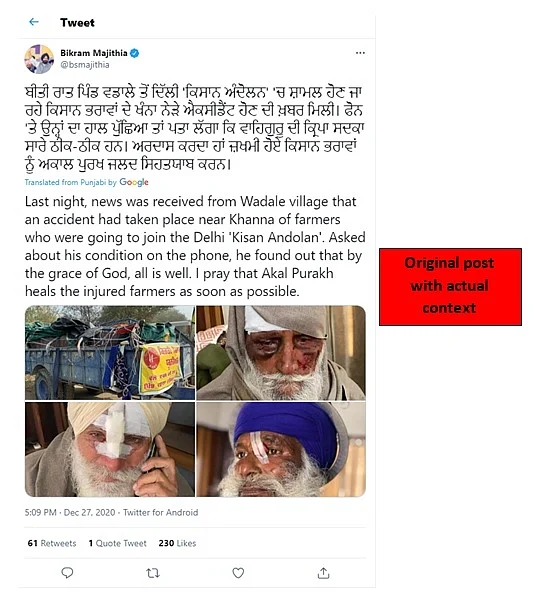
Task: Open the three-dot more options menu
Action: click(360, 53)
